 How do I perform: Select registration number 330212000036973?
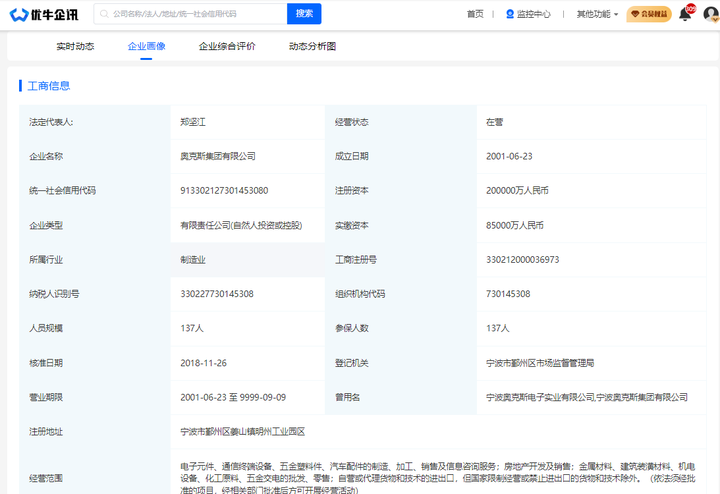coord(523,260)
